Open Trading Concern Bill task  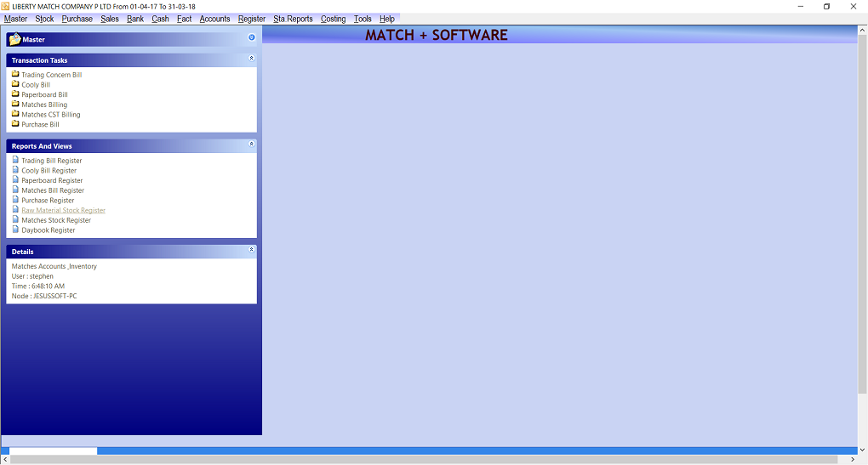51,75
